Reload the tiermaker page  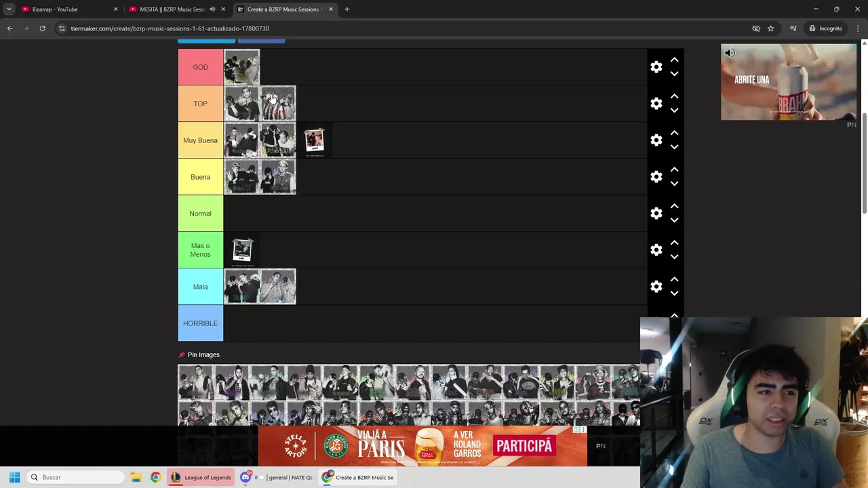tap(42, 28)
